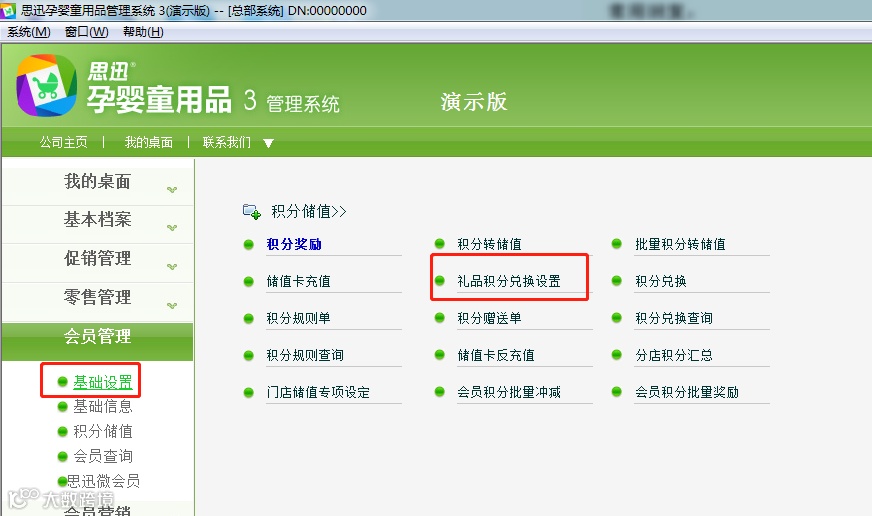The height and width of the screenshot is (516, 872).
Task: Click the green bullet beside 会员积分批量冲减
Action: (x=439, y=392)
